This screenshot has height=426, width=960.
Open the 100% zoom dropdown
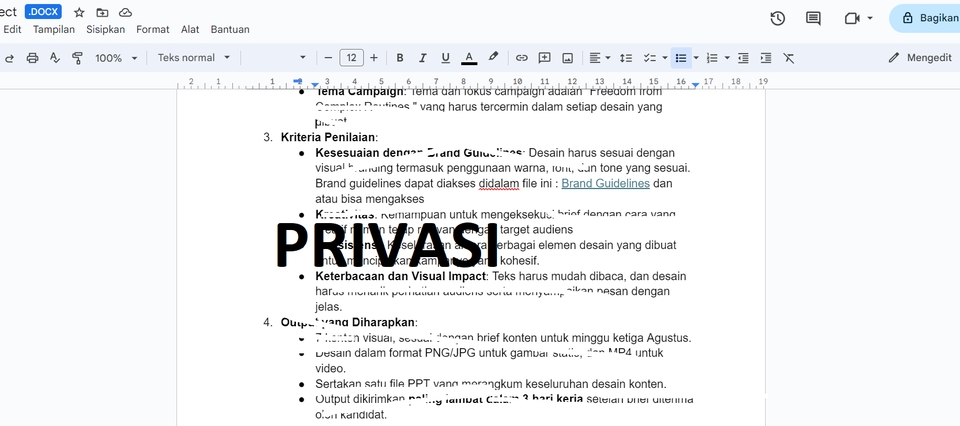click(114, 58)
